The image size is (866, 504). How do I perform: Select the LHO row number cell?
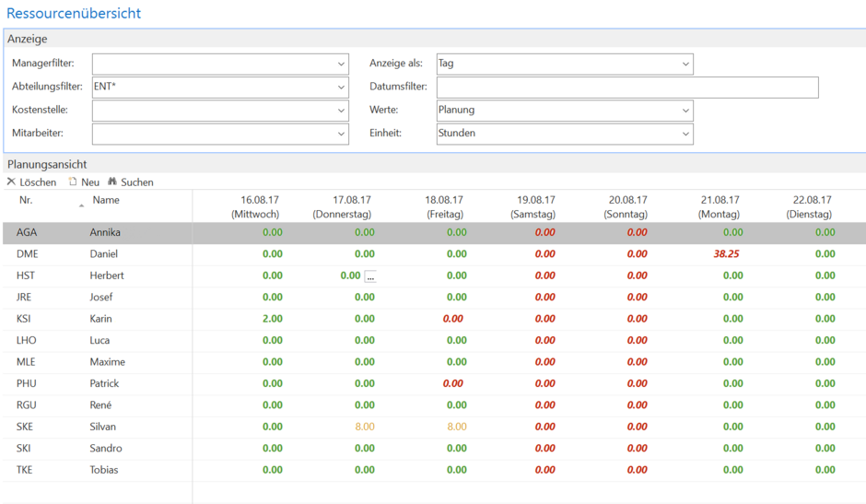26,340
